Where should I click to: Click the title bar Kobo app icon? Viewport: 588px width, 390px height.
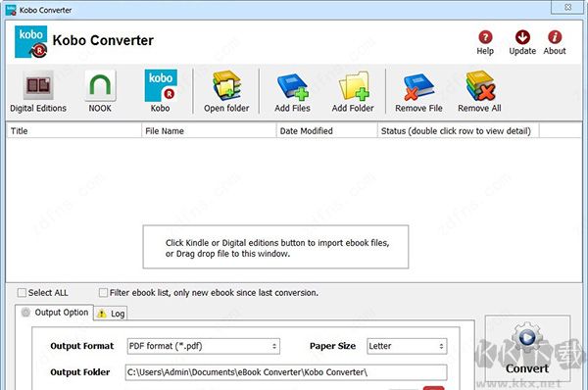[11, 10]
